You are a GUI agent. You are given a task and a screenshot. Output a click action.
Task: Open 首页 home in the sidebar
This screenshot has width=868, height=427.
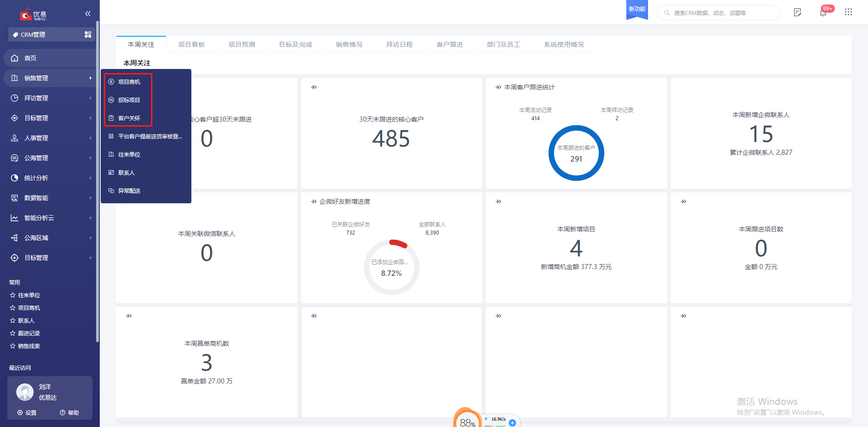[x=30, y=58]
